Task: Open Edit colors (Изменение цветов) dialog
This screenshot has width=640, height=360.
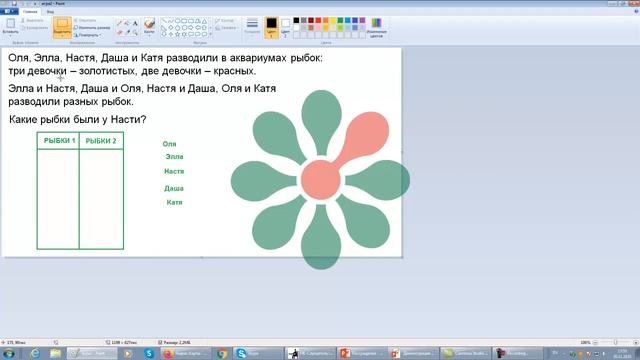Action: [x=376, y=27]
